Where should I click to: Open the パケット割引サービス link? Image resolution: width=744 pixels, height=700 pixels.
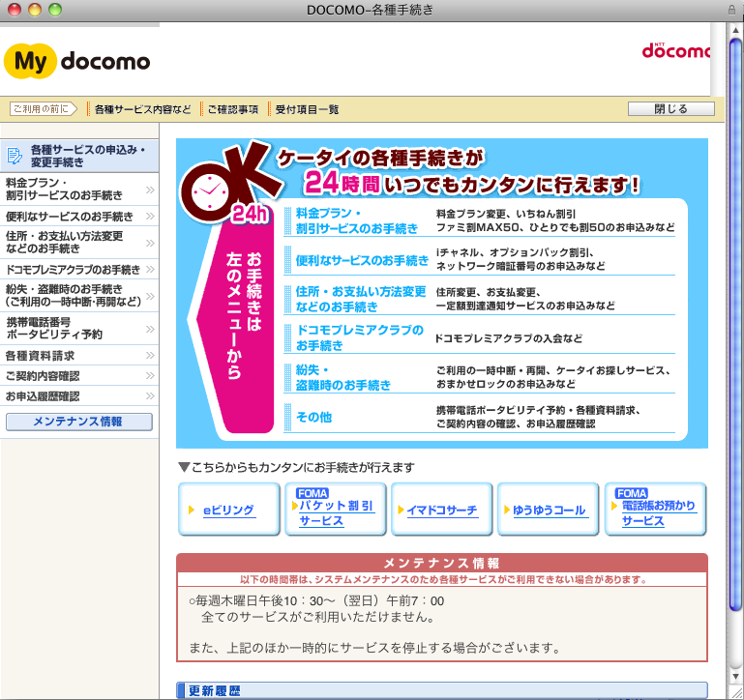pyautogui.click(x=336, y=513)
